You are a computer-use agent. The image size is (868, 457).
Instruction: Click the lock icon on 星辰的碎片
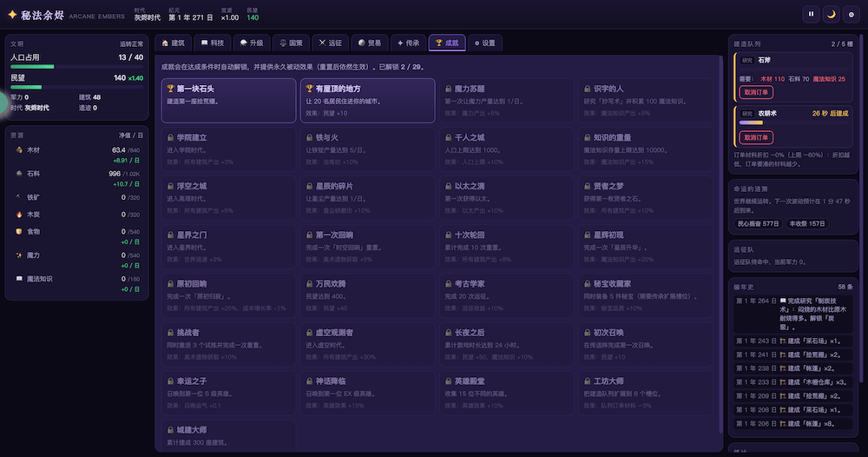coord(310,186)
